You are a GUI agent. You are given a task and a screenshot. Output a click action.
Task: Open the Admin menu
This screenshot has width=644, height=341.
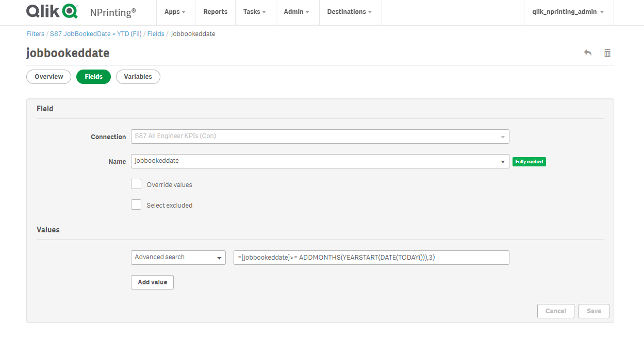coord(296,12)
